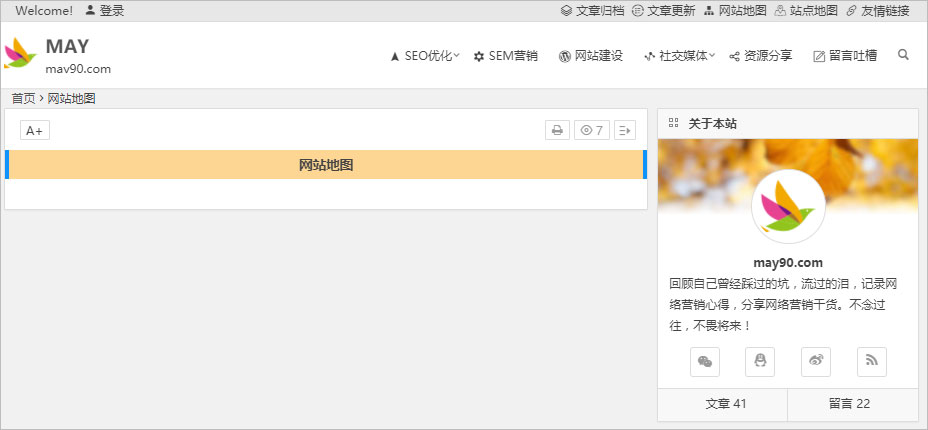Screen dimensions: 928x430
Task: Open 文章归档 article archive link
Action: pyautogui.click(x=592, y=11)
